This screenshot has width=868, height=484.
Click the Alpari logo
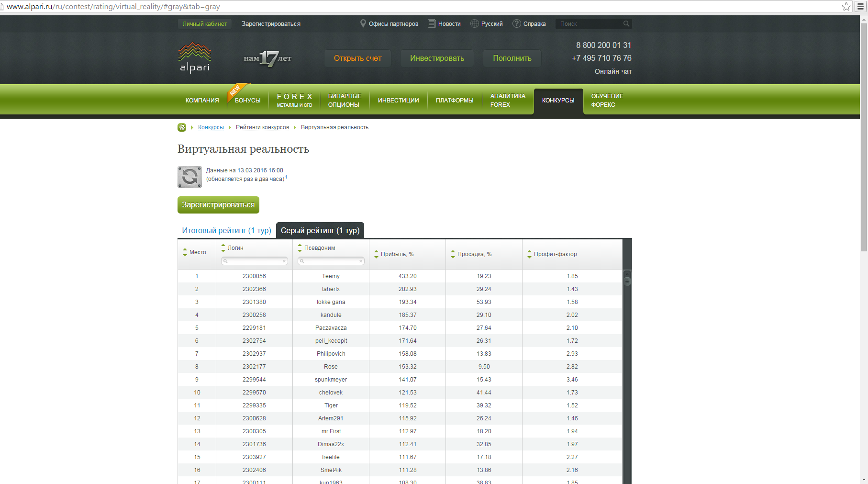(x=194, y=57)
